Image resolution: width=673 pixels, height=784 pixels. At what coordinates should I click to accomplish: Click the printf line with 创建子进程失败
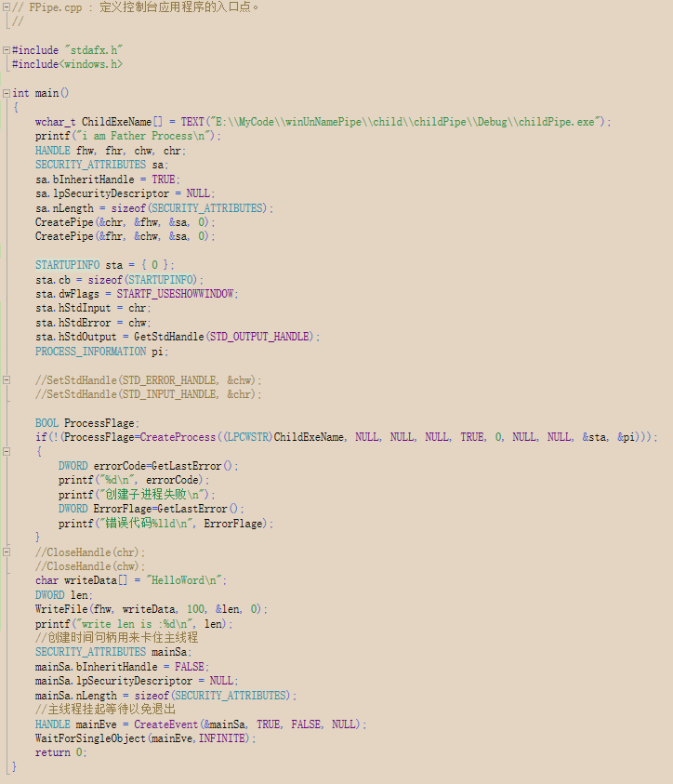(137, 495)
